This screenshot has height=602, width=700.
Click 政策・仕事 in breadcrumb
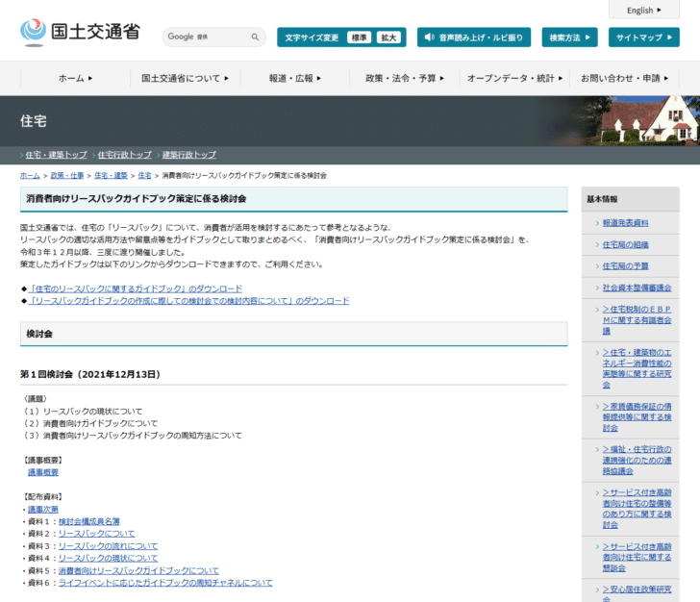click(x=67, y=176)
